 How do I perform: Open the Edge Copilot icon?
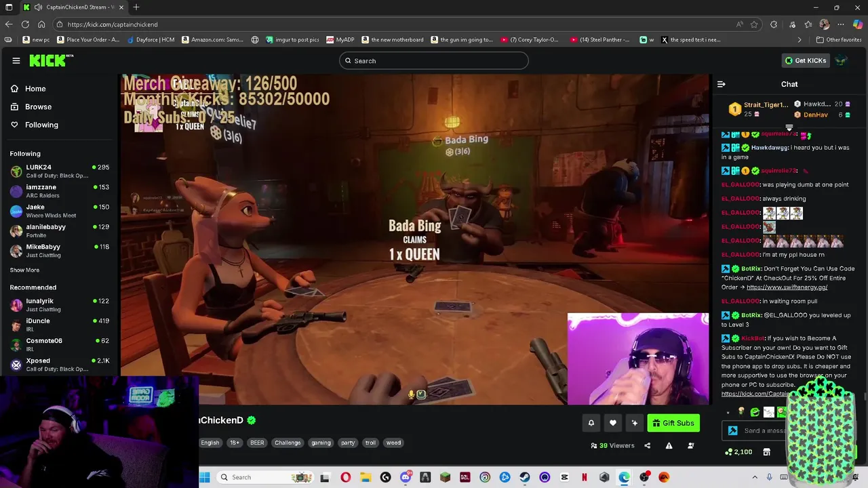coord(858,24)
